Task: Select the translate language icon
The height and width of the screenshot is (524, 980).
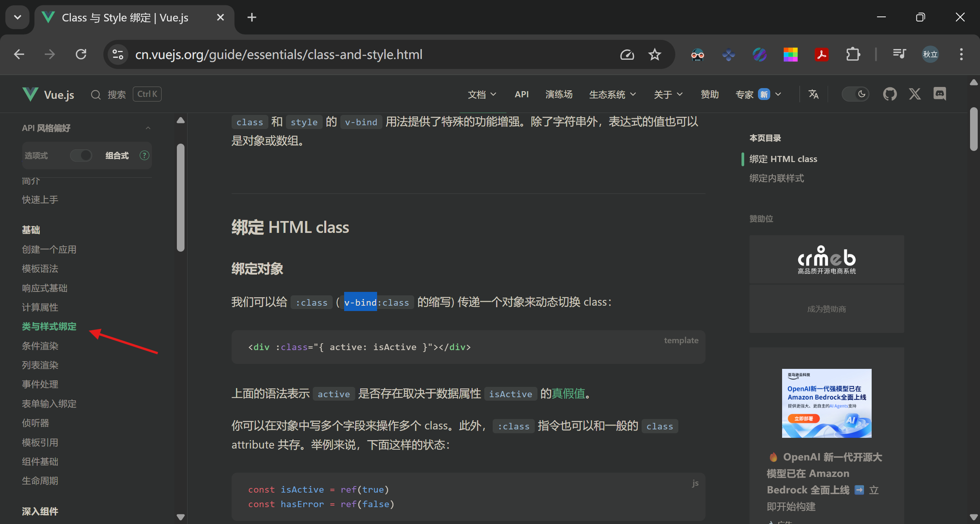Action: click(x=814, y=94)
